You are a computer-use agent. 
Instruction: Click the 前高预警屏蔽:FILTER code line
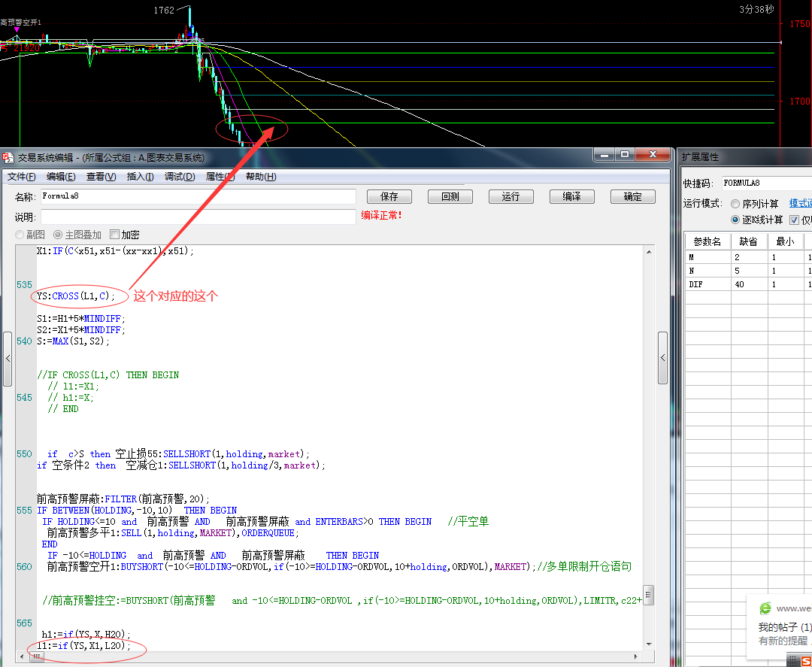pyautogui.click(x=123, y=499)
